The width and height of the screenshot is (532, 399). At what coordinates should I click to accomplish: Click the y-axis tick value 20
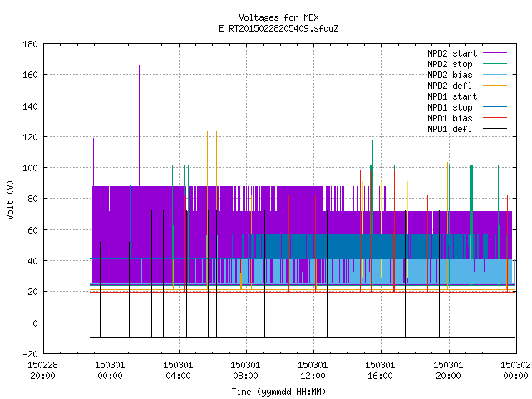[x=32, y=292]
